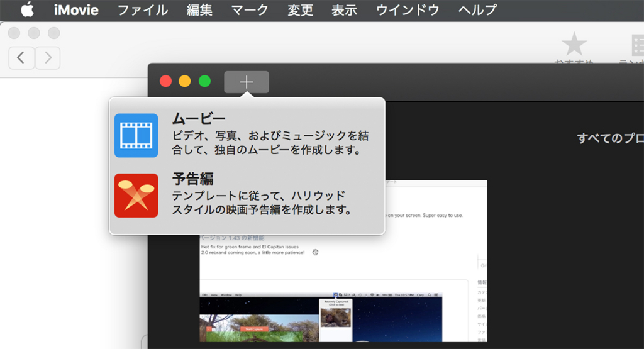Click the app screenshot thumbnail with the lion

(x=336, y=317)
